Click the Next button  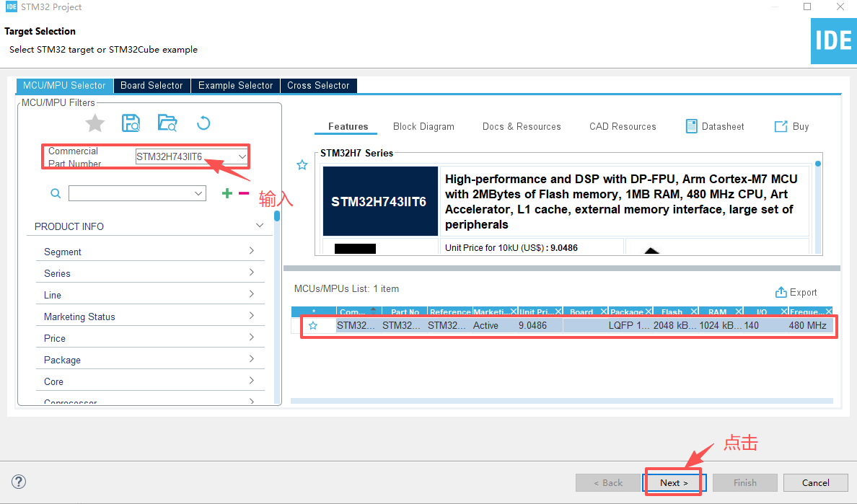674,482
